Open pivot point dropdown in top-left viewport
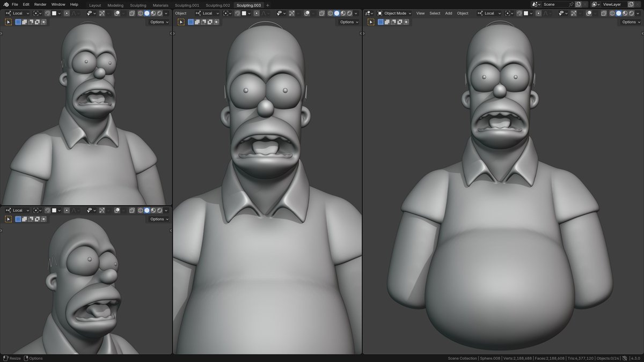Viewport: 644px width, 362px height. (37, 13)
